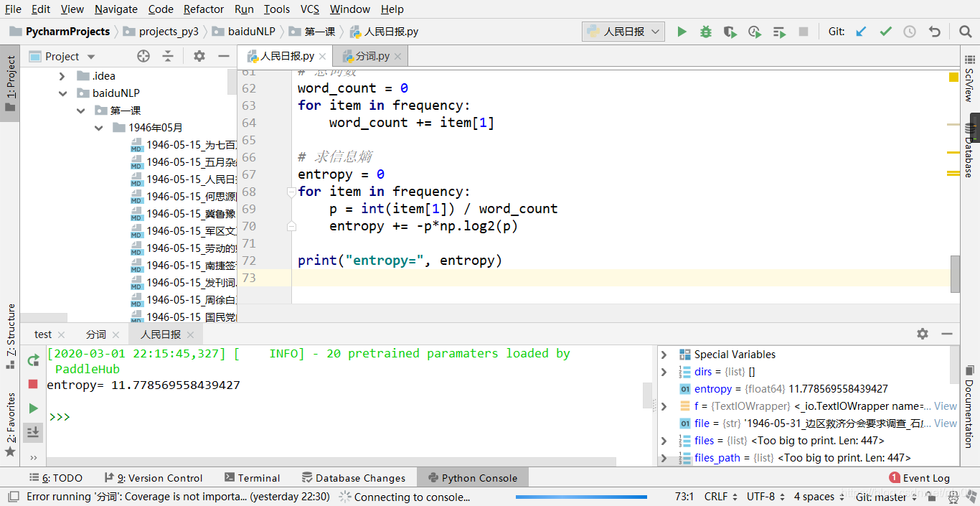The image size is (980, 506).
Task: Collapse the baiduNLP folder
Action: coord(64,93)
